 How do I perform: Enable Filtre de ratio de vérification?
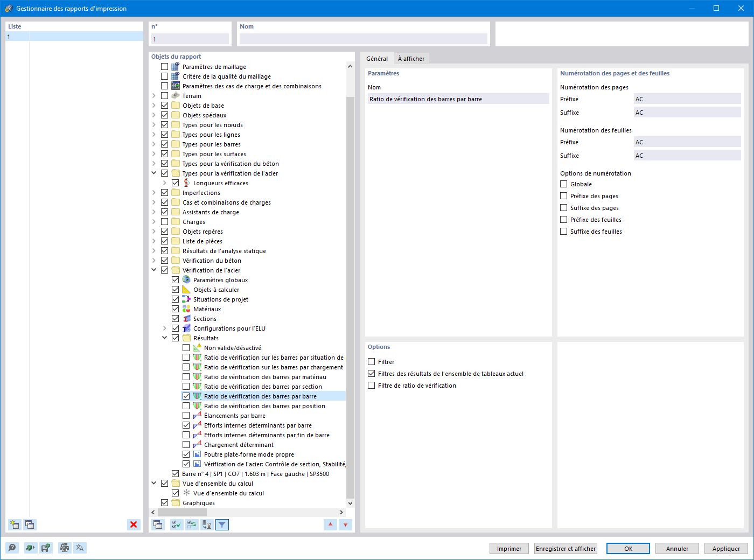(x=372, y=386)
